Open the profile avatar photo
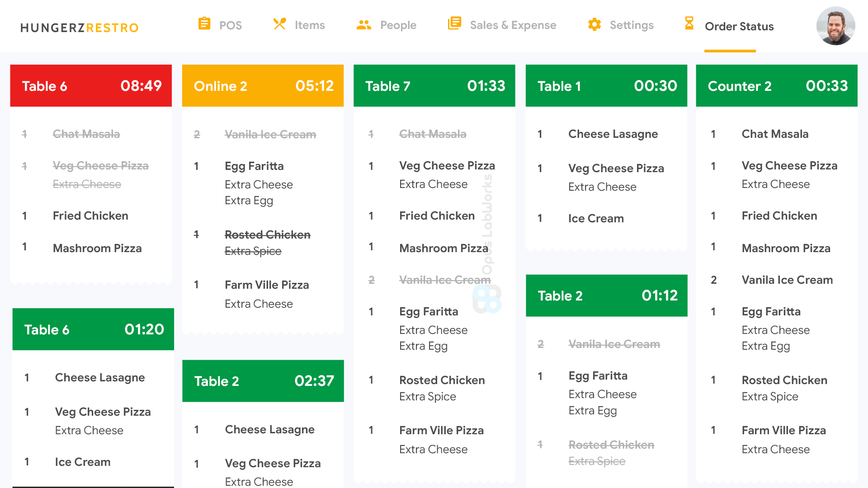 point(836,26)
